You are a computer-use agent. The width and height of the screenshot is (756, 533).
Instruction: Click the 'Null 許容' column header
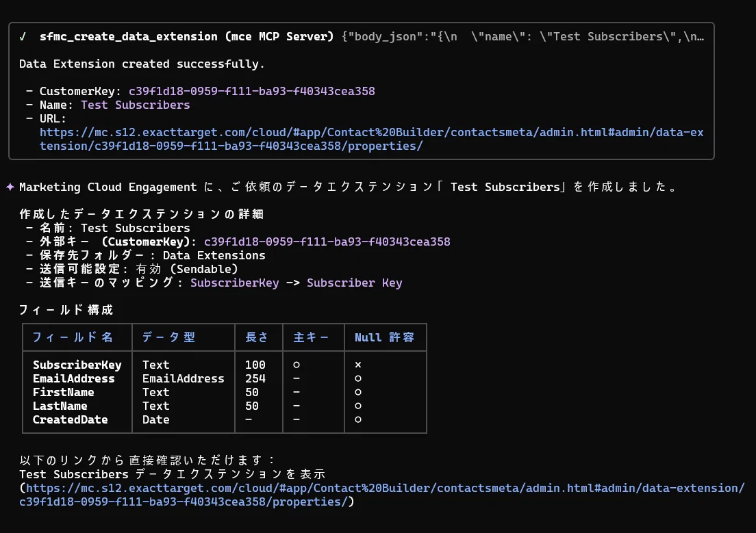tap(385, 337)
